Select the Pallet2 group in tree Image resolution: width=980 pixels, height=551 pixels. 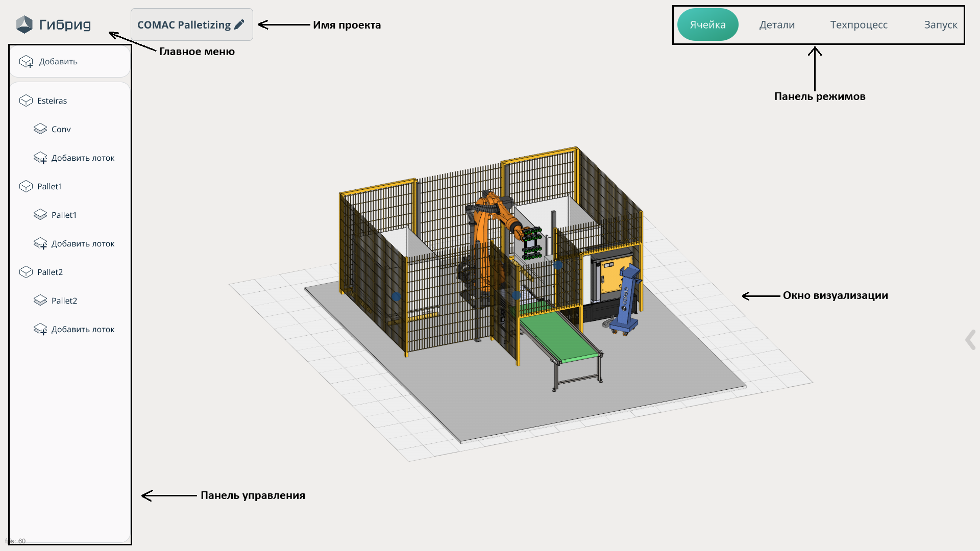tap(50, 272)
